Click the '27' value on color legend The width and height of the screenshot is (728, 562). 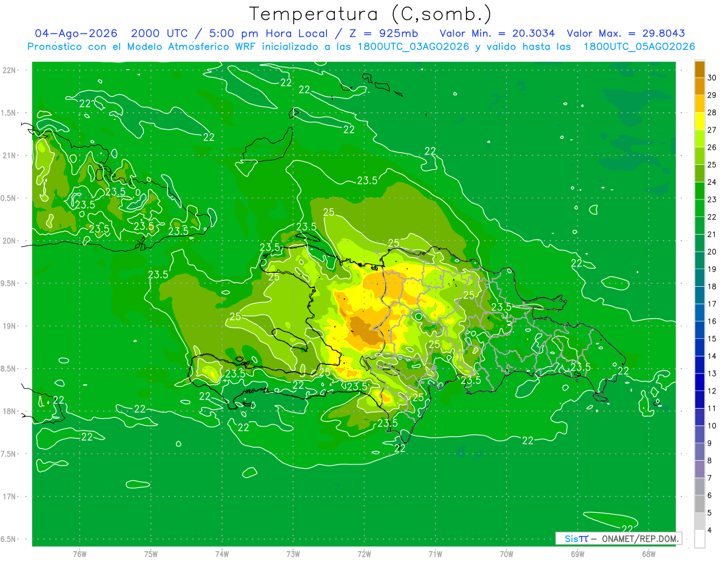pos(712,130)
